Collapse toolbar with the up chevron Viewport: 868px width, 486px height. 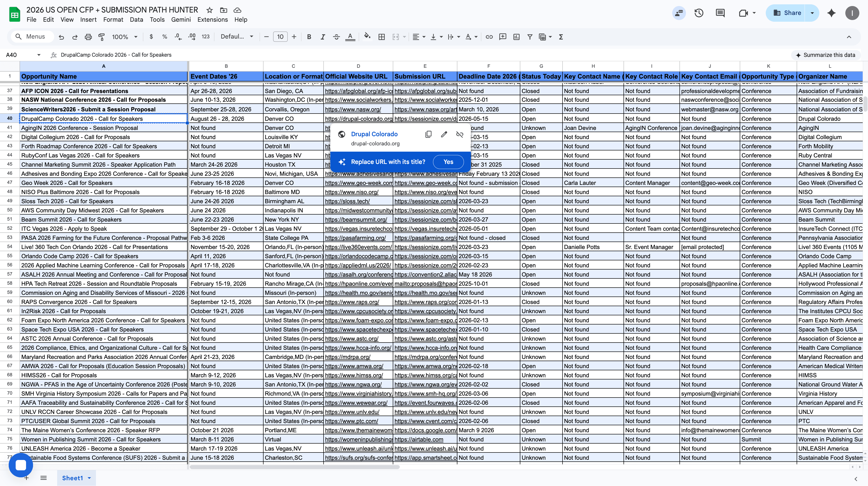pyautogui.click(x=849, y=37)
